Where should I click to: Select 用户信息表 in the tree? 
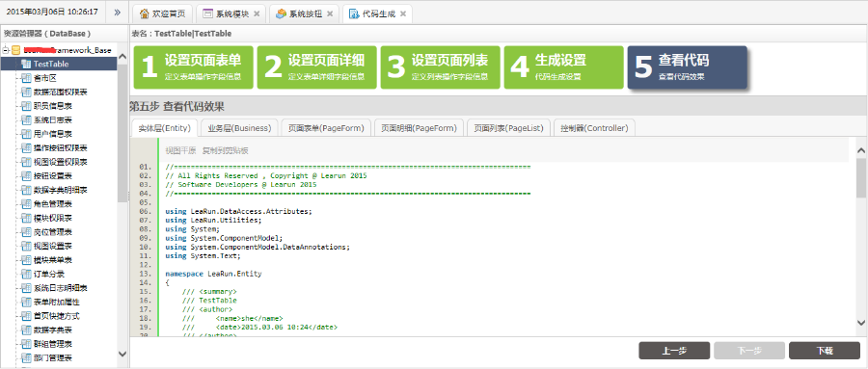point(53,134)
